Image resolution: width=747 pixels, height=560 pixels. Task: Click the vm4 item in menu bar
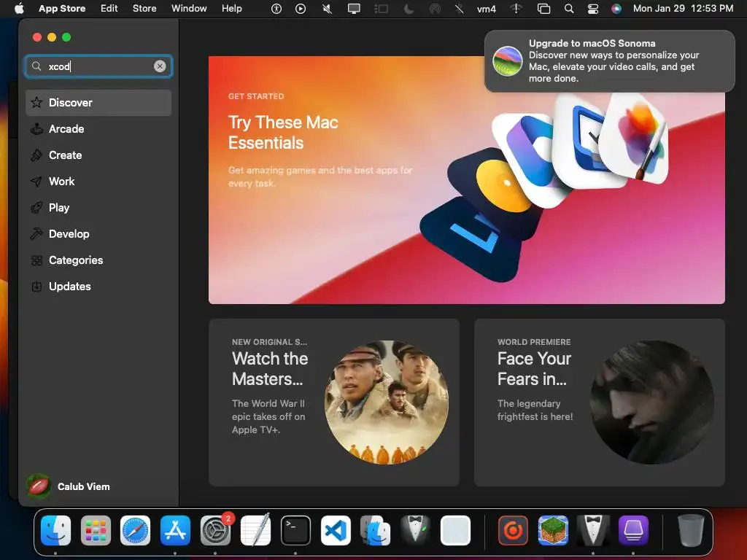(487, 9)
